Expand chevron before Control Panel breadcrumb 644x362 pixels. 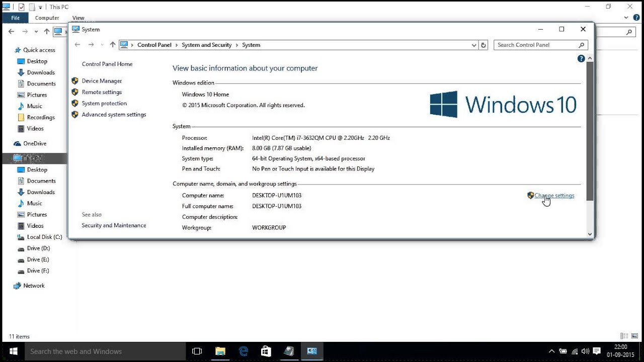tap(132, 45)
